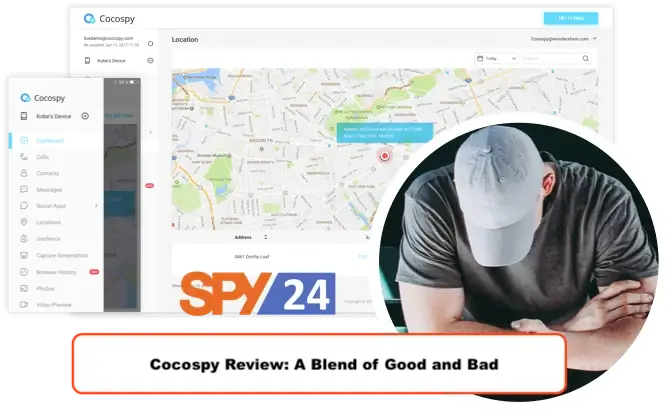The image size is (672, 416).
Task: Click the Geofence icon
Action: pyautogui.click(x=24, y=239)
